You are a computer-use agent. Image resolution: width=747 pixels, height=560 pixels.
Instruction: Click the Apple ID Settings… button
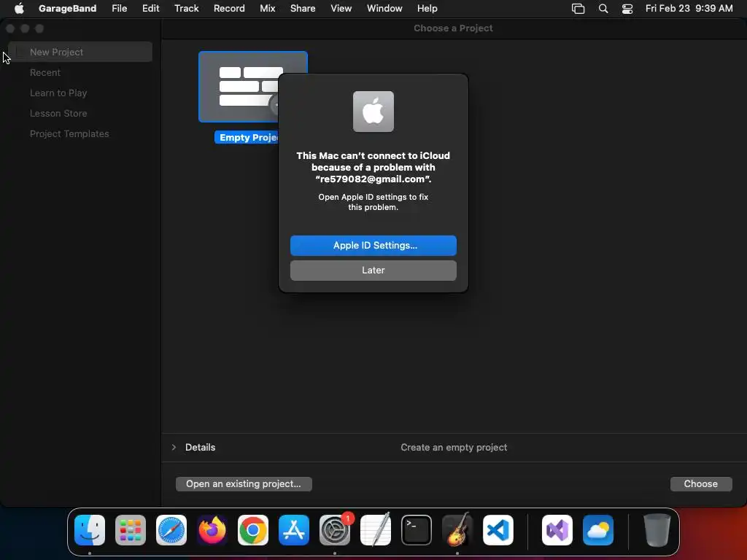[373, 245]
